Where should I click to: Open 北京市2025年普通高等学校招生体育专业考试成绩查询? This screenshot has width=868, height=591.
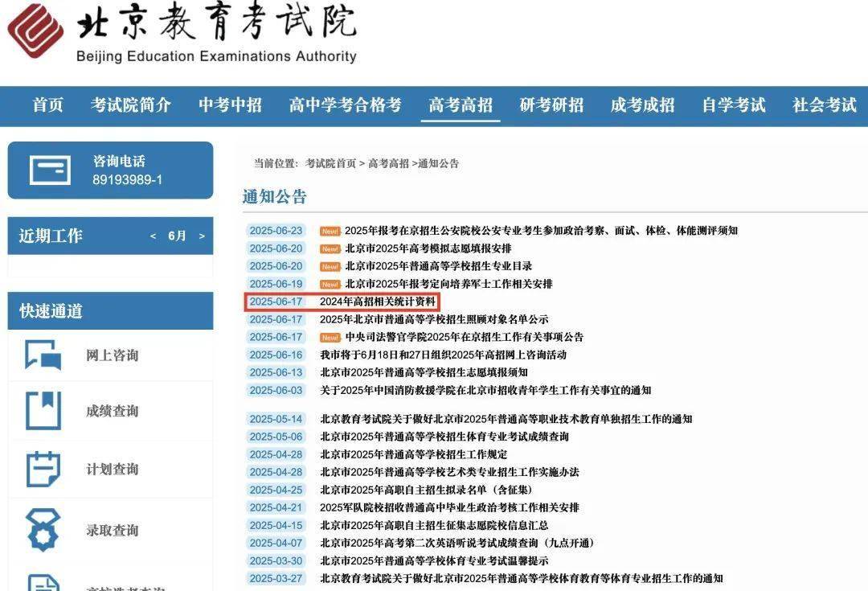[444, 437]
